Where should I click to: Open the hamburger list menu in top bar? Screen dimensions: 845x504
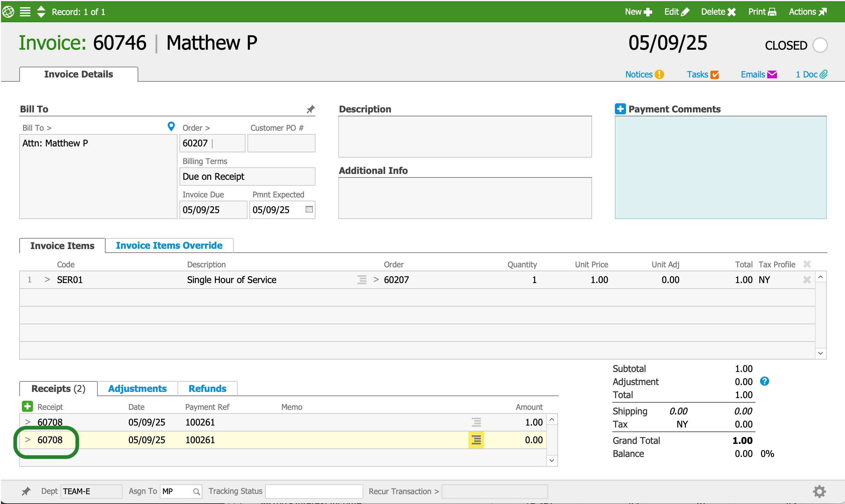coord(25,12)
